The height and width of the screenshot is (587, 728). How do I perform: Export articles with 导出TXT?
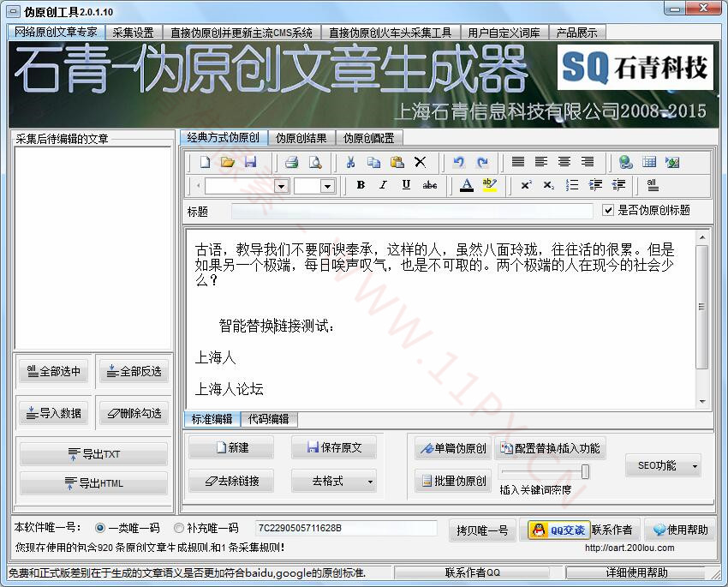pos(94,453)
